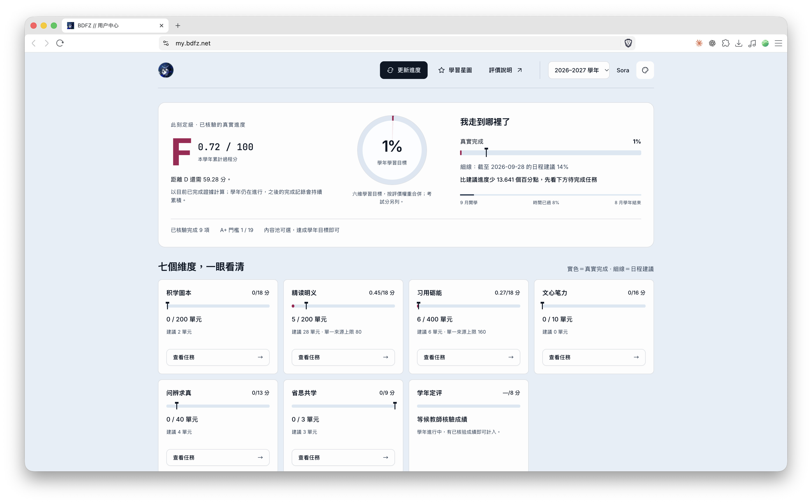Open 評價說明 external link
Image resolution: width=812 pixels, height=504 pixels.
(506, 70)
